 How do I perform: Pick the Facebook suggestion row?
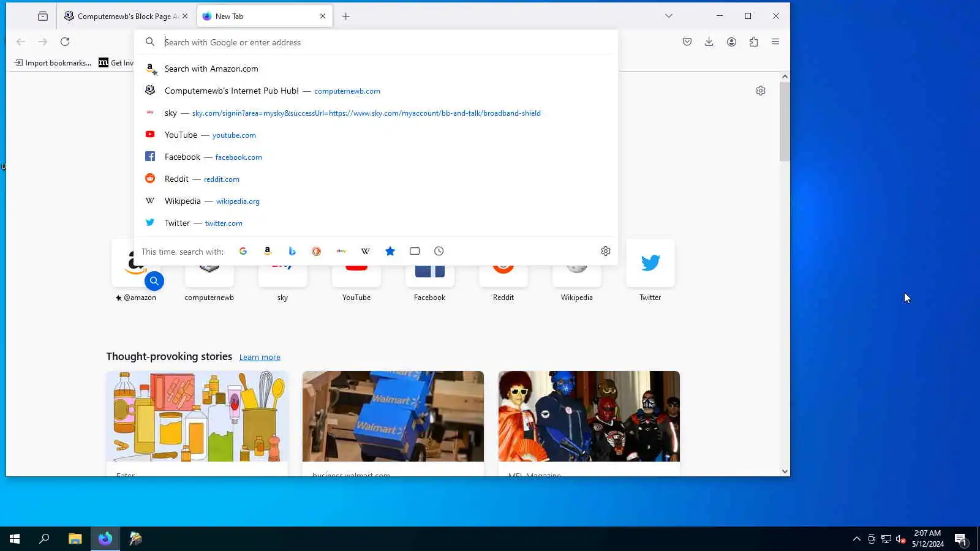point(375,157)
